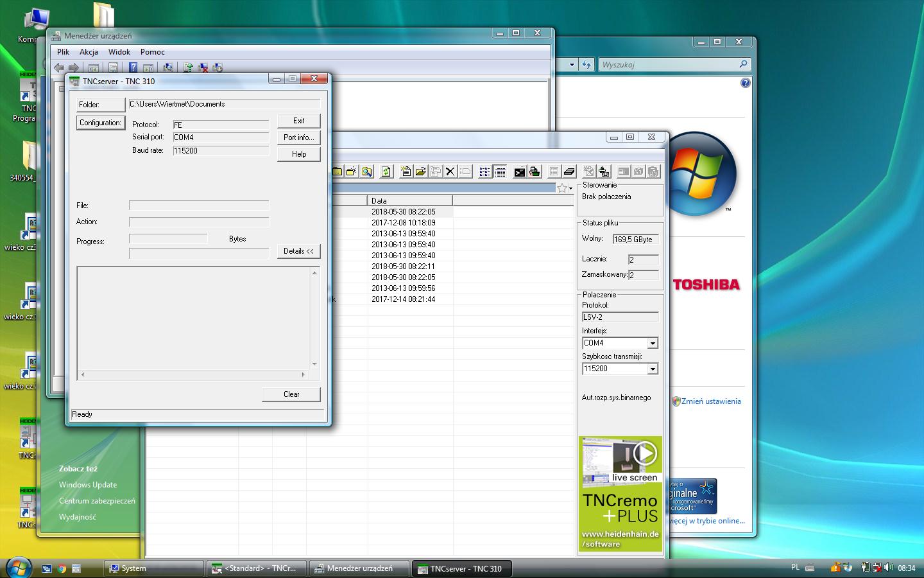Click the log area horizontal scrollbar
Viewport: 924px width, 578px height.
pos(193,374)
